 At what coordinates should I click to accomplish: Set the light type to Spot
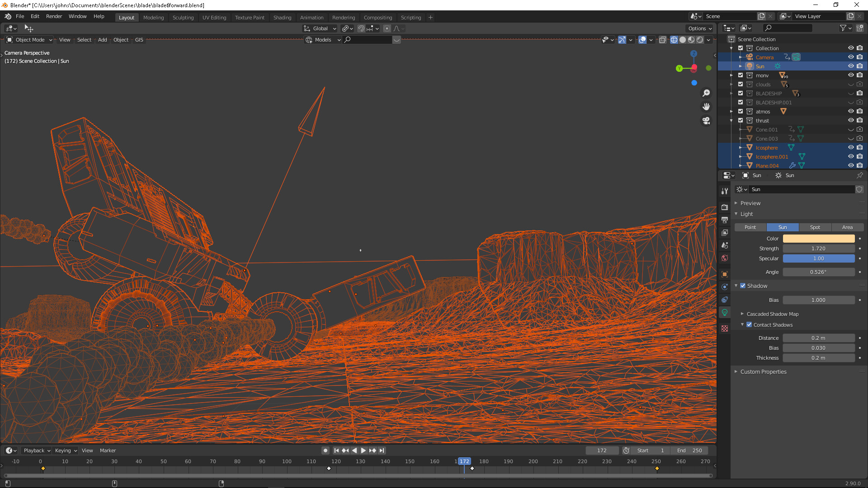(x=815, y=227)
